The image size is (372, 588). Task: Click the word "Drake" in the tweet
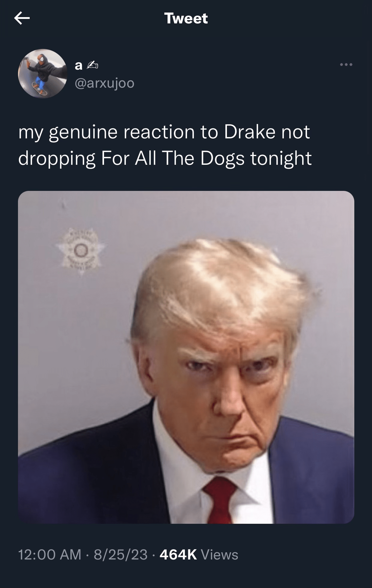click(249, 132)
